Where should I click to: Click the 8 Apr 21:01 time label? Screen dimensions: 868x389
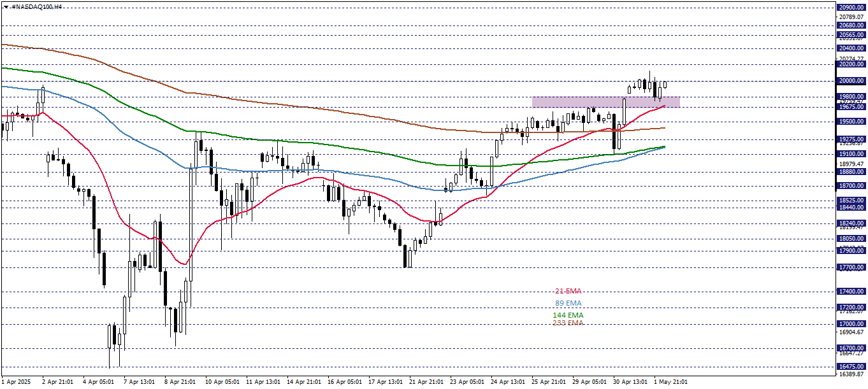[180, 382]
